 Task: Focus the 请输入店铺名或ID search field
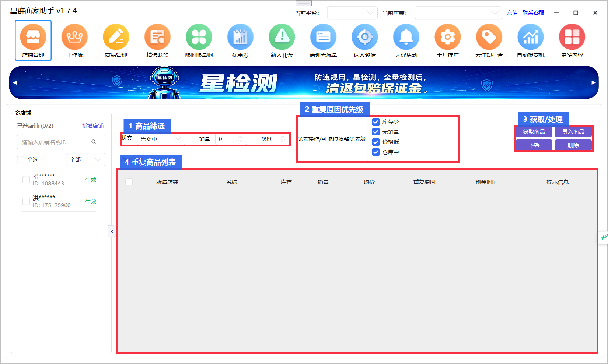(61, 142)
